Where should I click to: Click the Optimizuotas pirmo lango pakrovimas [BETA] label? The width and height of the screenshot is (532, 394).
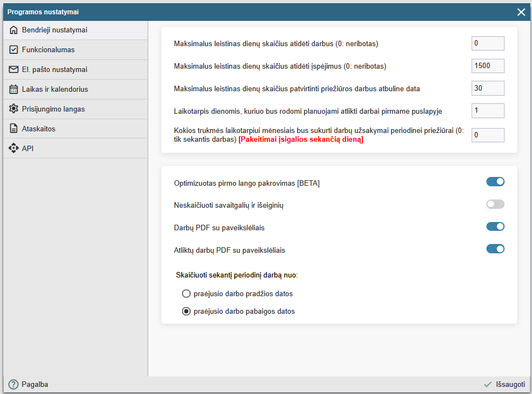[x=247, y=184]
